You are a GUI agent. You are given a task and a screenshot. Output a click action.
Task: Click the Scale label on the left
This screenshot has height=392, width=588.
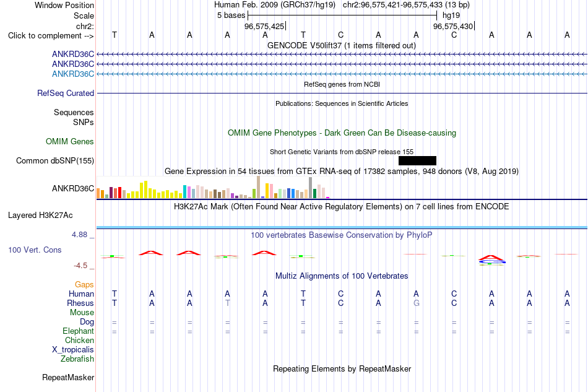click(84, 15)
